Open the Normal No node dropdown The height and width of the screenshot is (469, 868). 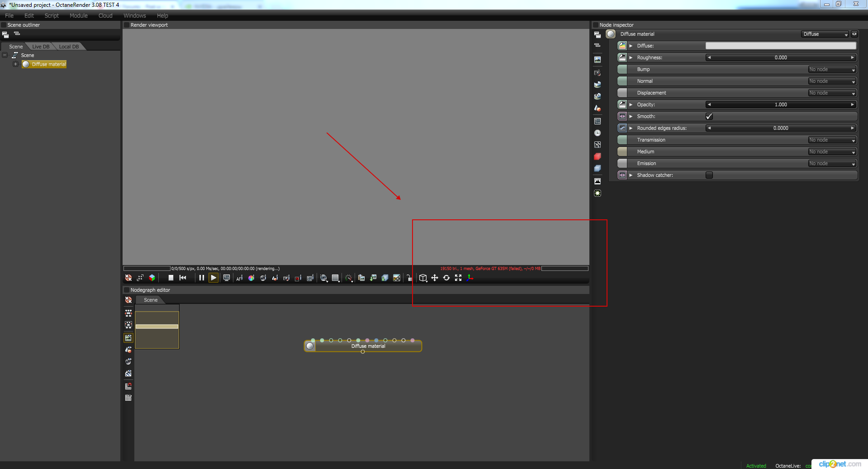pyautogui.click(x=832, y=81)
